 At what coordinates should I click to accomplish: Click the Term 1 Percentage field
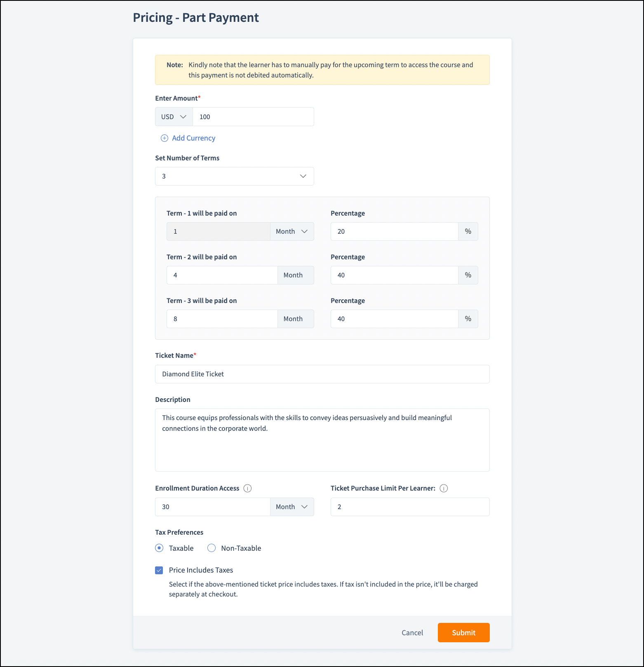point(394,231)
